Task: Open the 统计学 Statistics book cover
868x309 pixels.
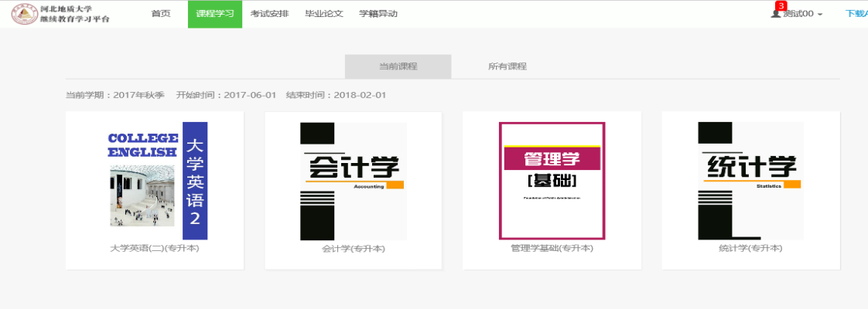Action: 750,181
